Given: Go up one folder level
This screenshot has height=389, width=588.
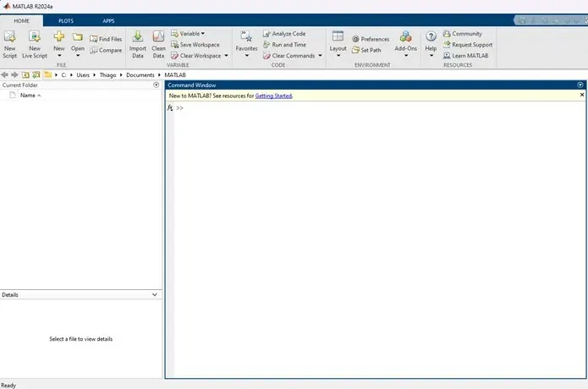Looking at the screenshot, I should click(x=25, y=75).
